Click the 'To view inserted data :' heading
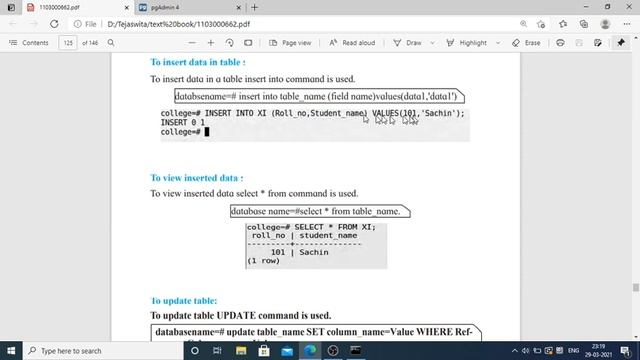The image size is (640, 360). [x=197, y=178]
